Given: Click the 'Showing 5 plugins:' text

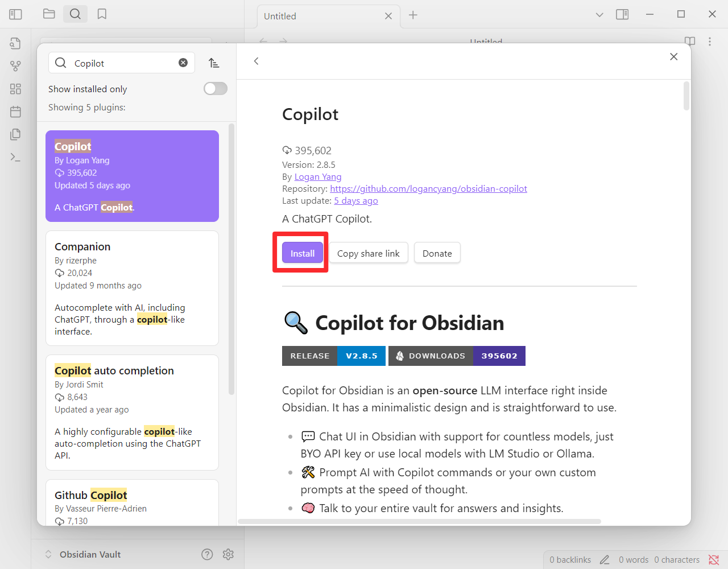Looking at the screenshot, I should click(x=87, y=107).
